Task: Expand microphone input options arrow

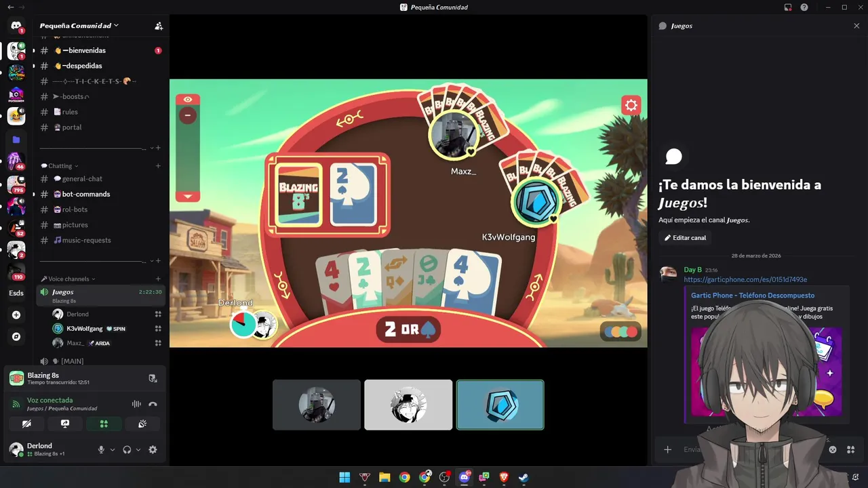Action: (113, 449)
